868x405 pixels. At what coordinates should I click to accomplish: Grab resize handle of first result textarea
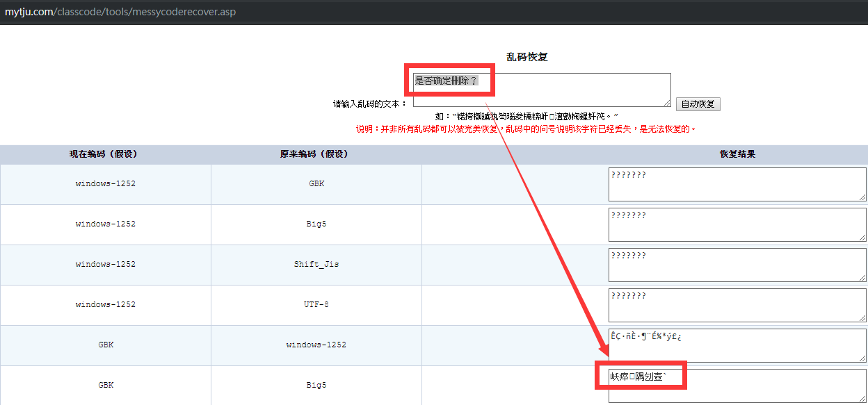[862, 197]
